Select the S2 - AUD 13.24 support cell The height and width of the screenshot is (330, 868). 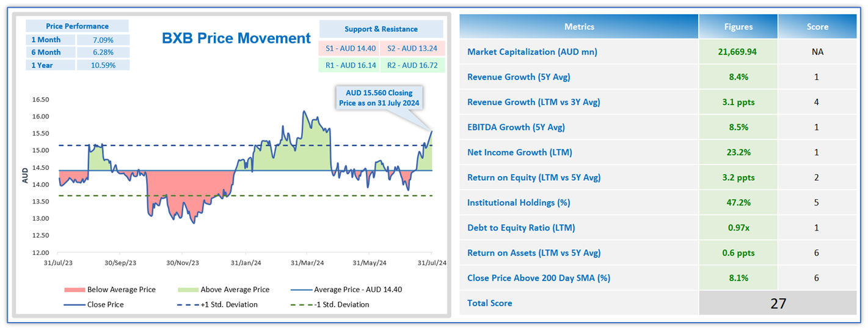412,48
